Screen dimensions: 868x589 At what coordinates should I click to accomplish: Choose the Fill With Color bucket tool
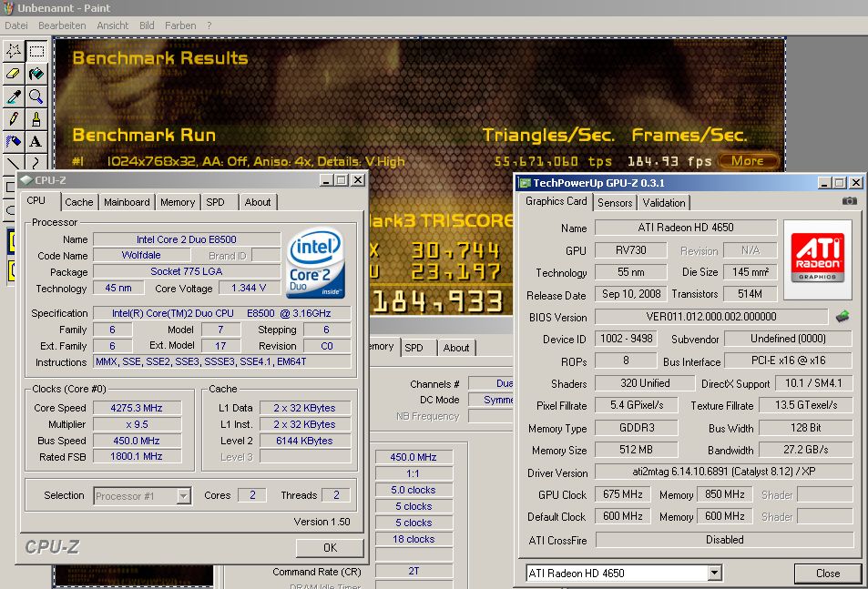click(x=36, y=74)
